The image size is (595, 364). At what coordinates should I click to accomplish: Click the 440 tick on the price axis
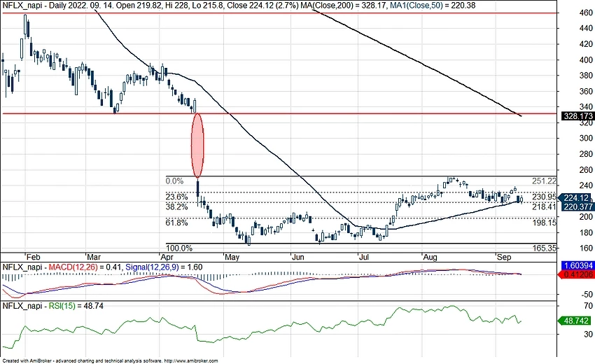tap(586, 28)
